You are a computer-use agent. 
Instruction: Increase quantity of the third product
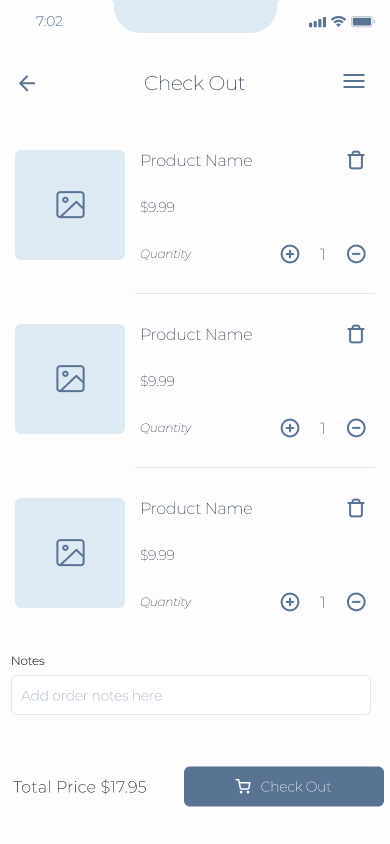[x=290, y=602]
